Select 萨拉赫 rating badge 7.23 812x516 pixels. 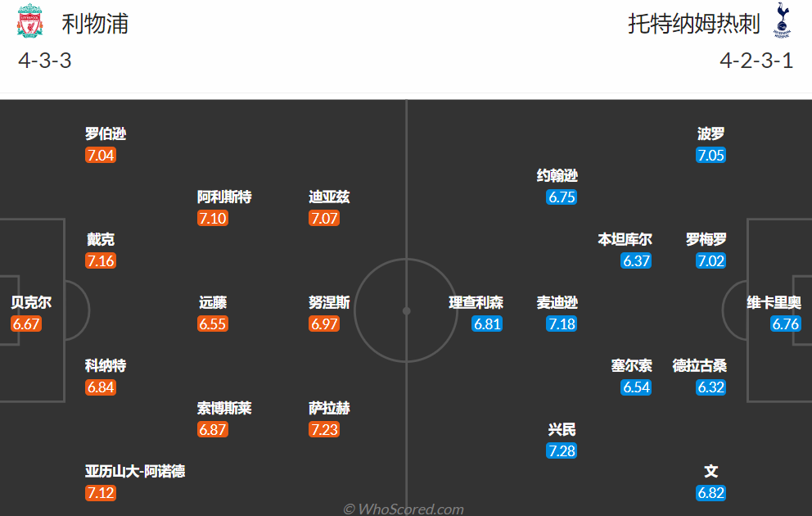tap(324, 429)
